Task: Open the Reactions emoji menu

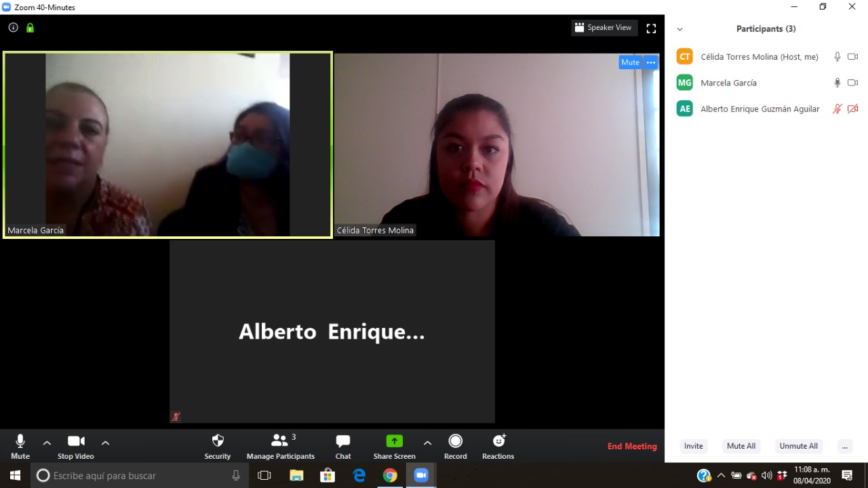Action: click(498, 440)
